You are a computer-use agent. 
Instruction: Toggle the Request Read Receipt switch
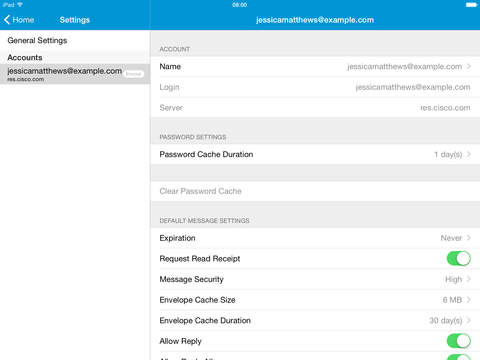pyautogui.click(x=459, y=259)
